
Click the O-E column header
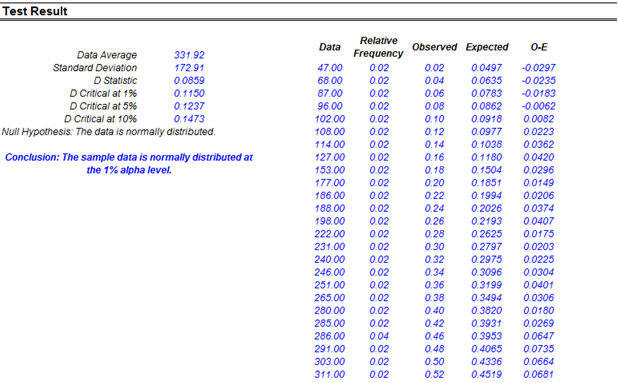point(539,47)
